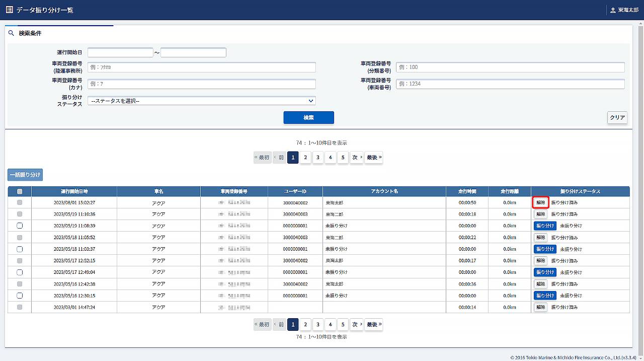Click the クリア button
The width and height of the screenshot is (644, 361).
(x=617, y=117)
